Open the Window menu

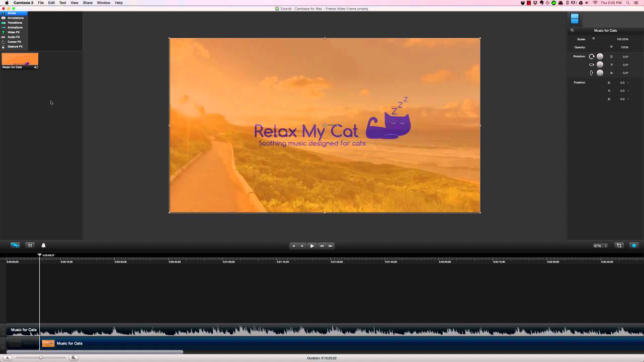click(104, 3)
